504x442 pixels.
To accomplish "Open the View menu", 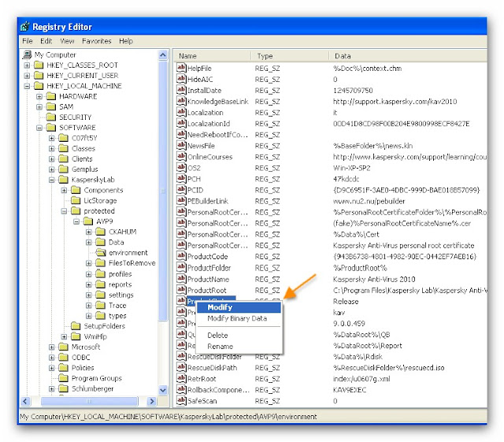I will click(67, 41).
